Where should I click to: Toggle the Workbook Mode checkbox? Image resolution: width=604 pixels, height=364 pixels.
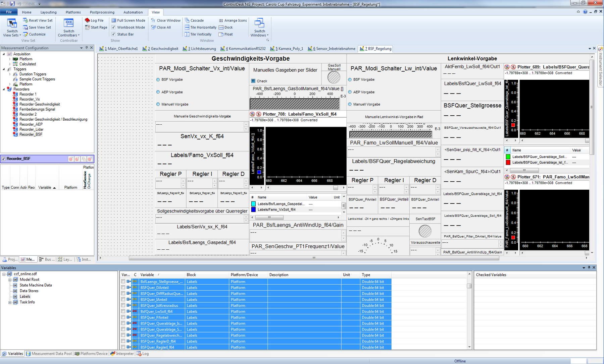point(114,27)
